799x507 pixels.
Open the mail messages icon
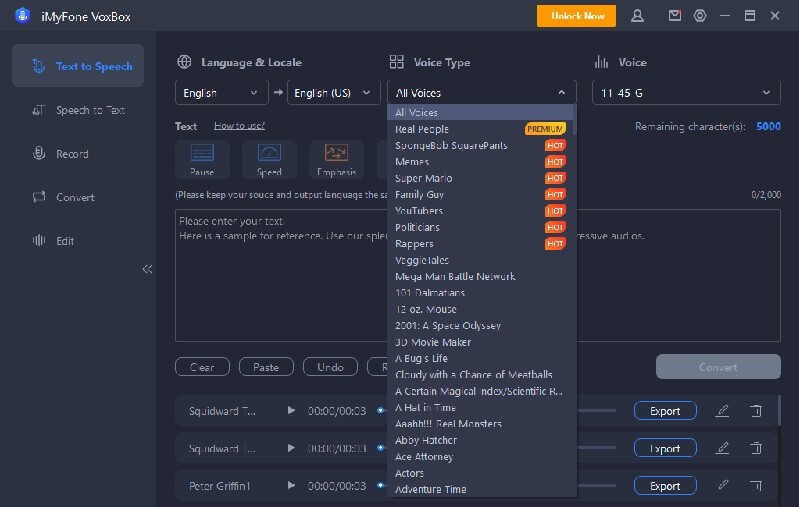click(675, 16)
